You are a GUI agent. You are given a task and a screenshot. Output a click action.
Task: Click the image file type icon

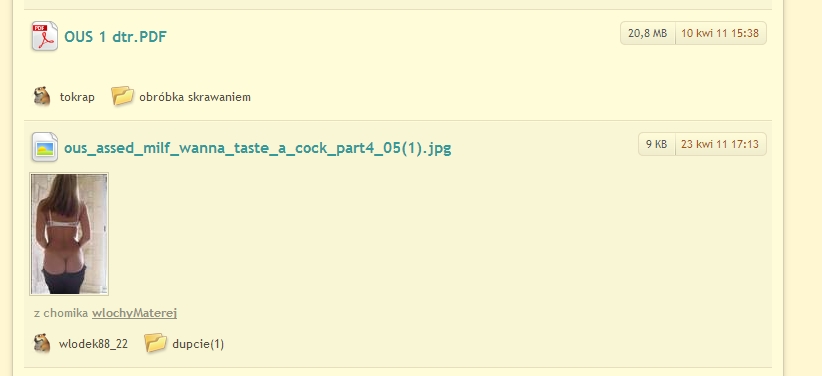45,147
